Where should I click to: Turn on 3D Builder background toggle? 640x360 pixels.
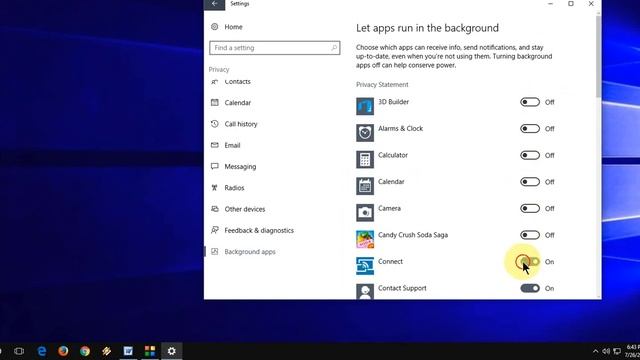pyautogui.click(x=530, y=102)
